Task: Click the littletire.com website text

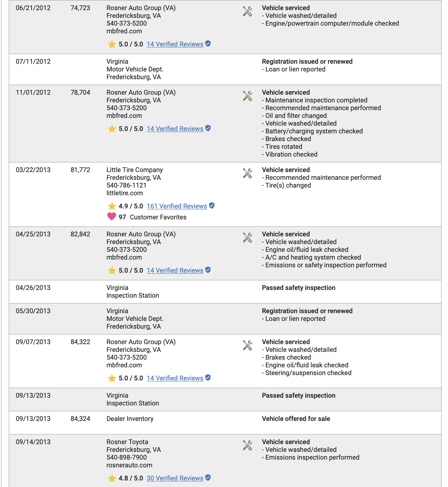Action: point(125,193)
